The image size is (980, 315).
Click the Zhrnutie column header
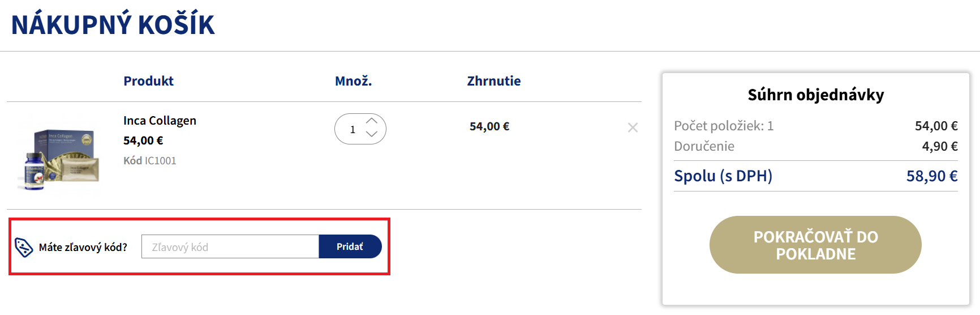[x=493, y=81]
